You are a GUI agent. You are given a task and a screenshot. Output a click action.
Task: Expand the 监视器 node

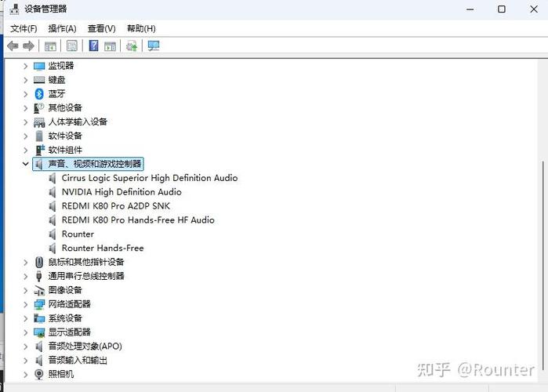26,66
